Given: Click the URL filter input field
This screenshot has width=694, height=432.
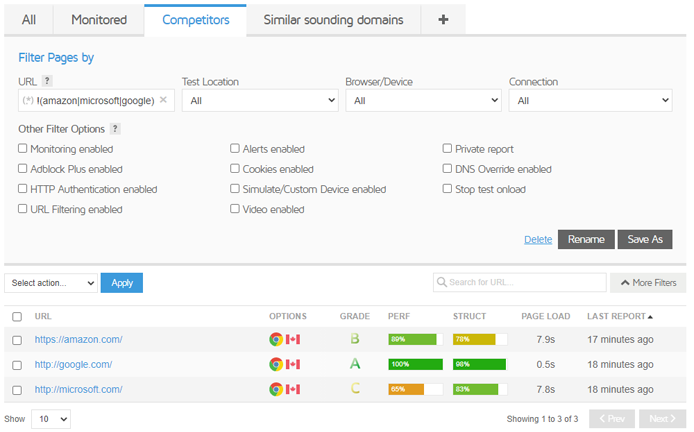Looking at the screenshot, I should pyautogui.click(x=96, y=100).
